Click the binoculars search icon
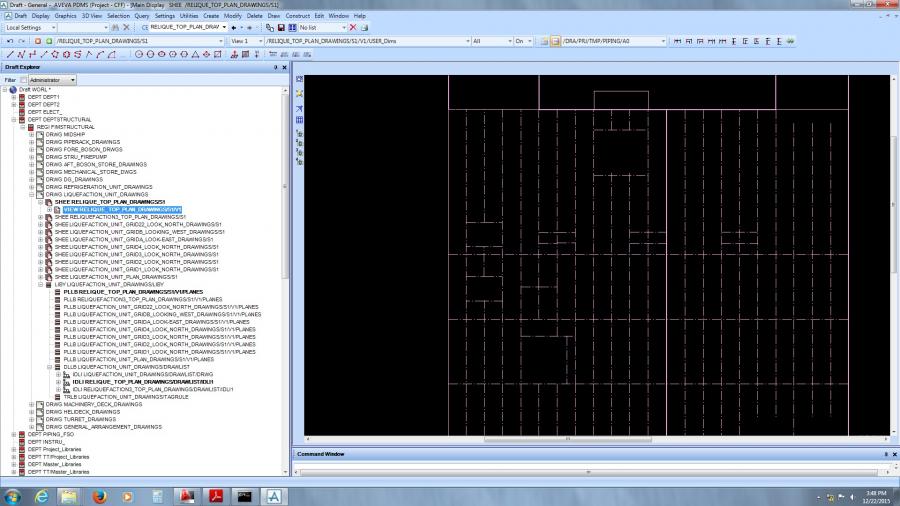The width and height of the screenshot is (900, 506). pos(115,28)
